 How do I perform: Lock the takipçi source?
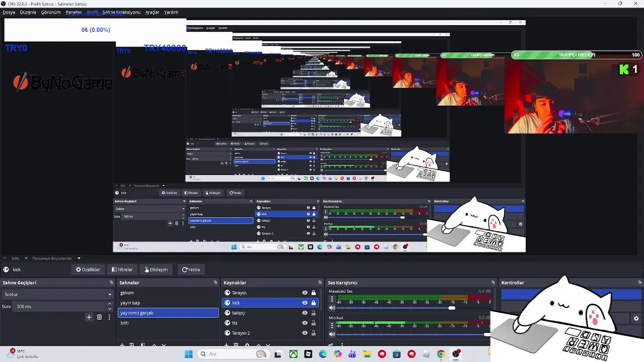(313, 313)
